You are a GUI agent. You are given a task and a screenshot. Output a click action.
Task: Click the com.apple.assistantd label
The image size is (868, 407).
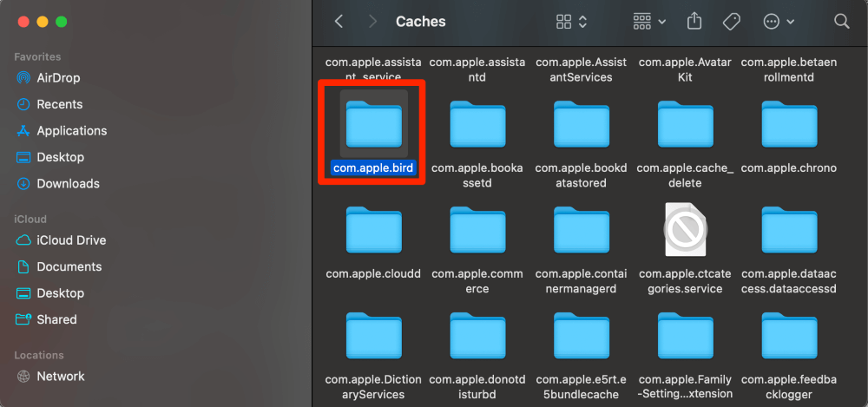tap(477, 69)
